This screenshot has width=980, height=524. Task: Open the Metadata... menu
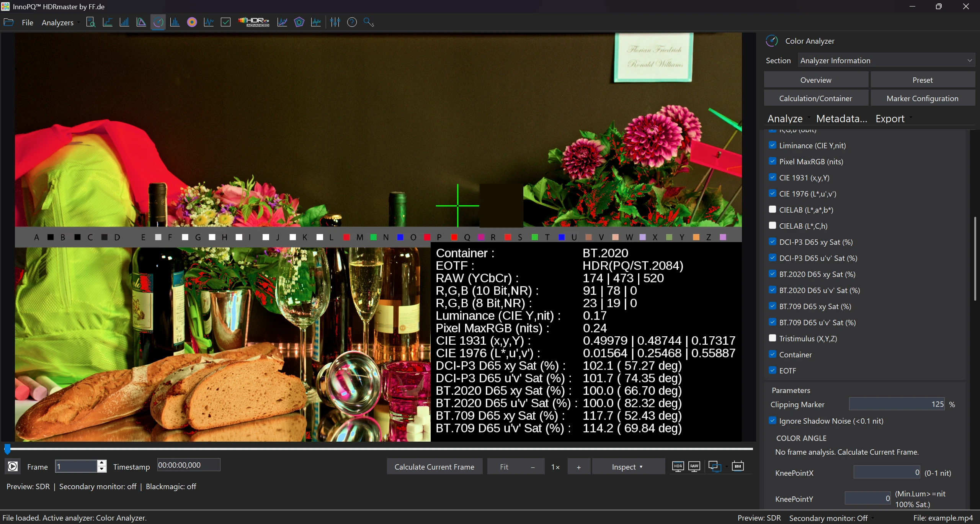click(x=841, y=118)
